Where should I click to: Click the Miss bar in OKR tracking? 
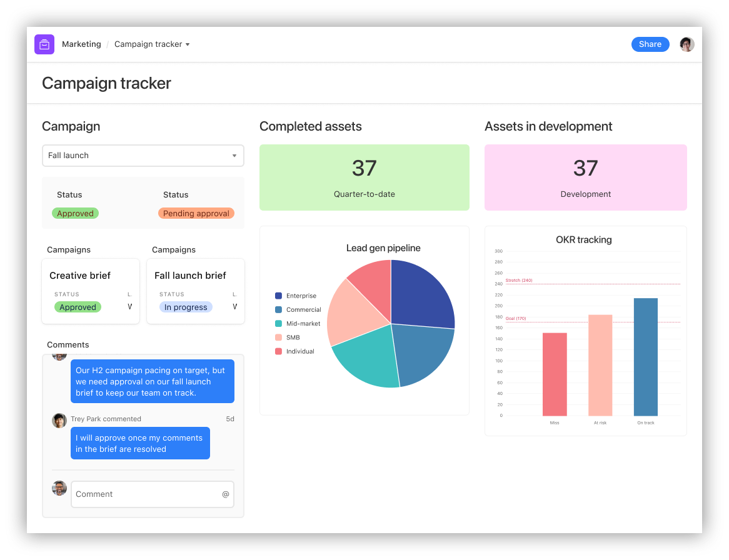click(x=555, y=374)
